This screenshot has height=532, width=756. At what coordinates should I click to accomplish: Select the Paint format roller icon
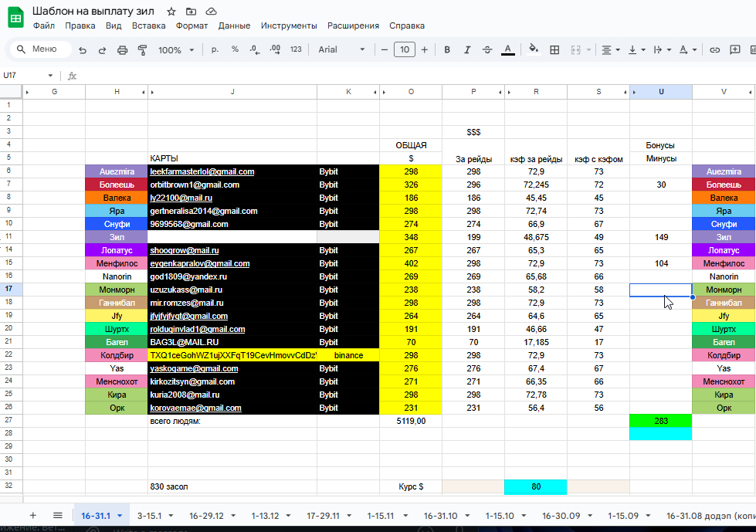click(142, 49)
